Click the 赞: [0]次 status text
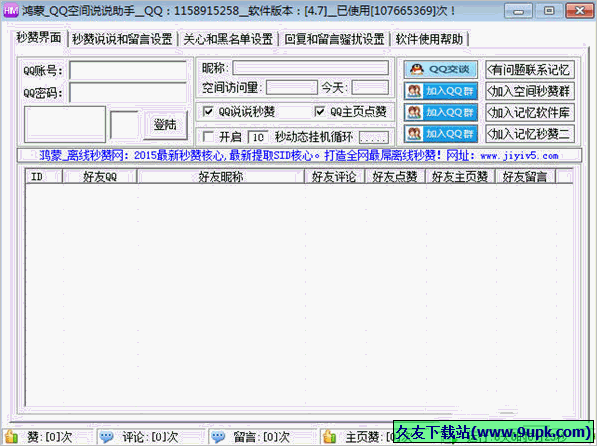 click(x=49, y=437)
